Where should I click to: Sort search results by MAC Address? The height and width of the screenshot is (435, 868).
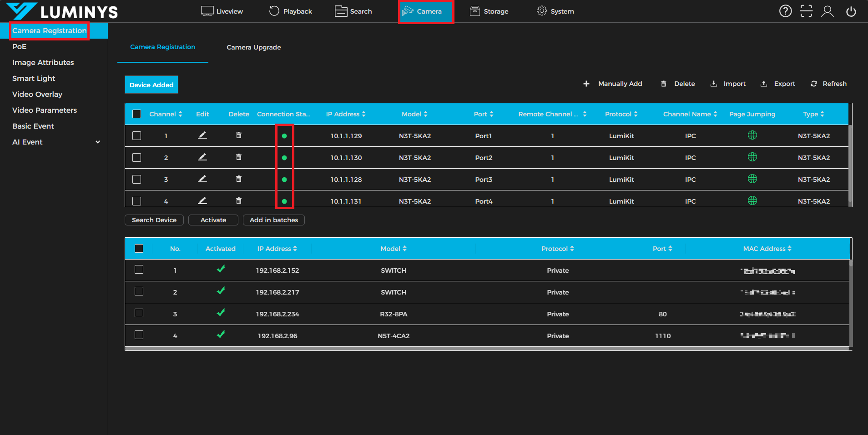click(767, 249)
